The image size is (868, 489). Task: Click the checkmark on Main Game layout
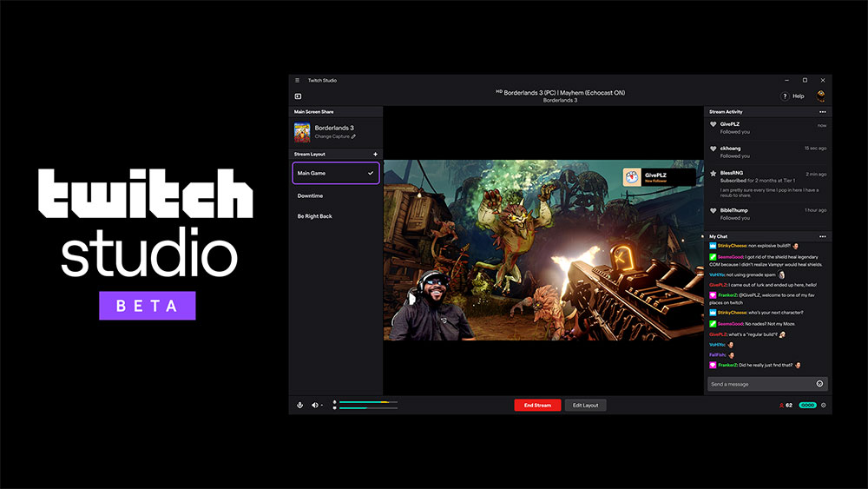pyautogui.click(x=371, y=174)
